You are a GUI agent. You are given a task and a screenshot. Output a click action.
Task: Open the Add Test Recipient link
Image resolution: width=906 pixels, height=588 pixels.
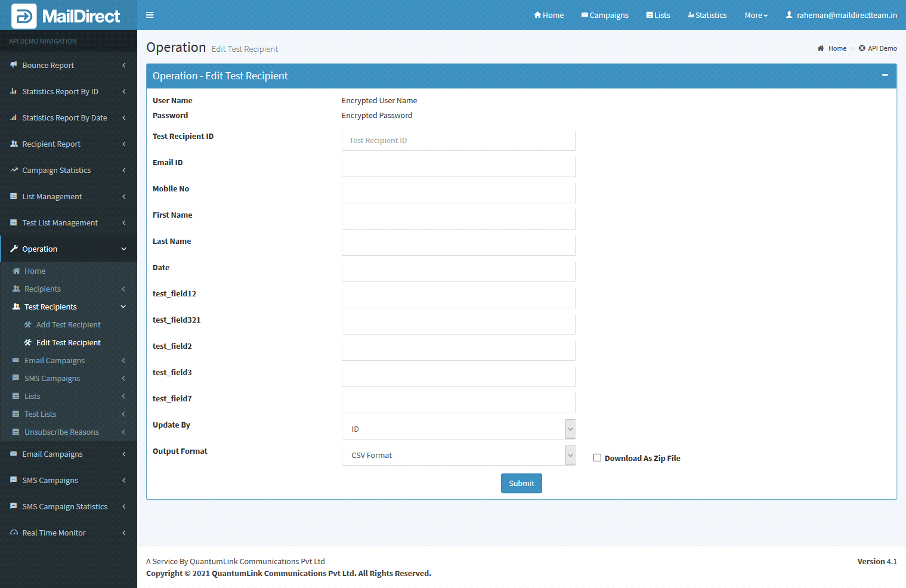click(68, 324)
